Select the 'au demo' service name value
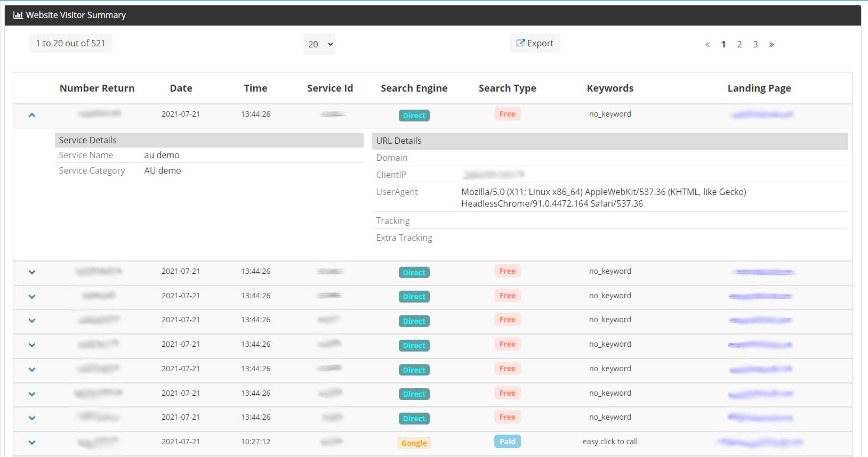Viewport: 868px width, 457px height. pyautogui.click(x=162, y=155)
